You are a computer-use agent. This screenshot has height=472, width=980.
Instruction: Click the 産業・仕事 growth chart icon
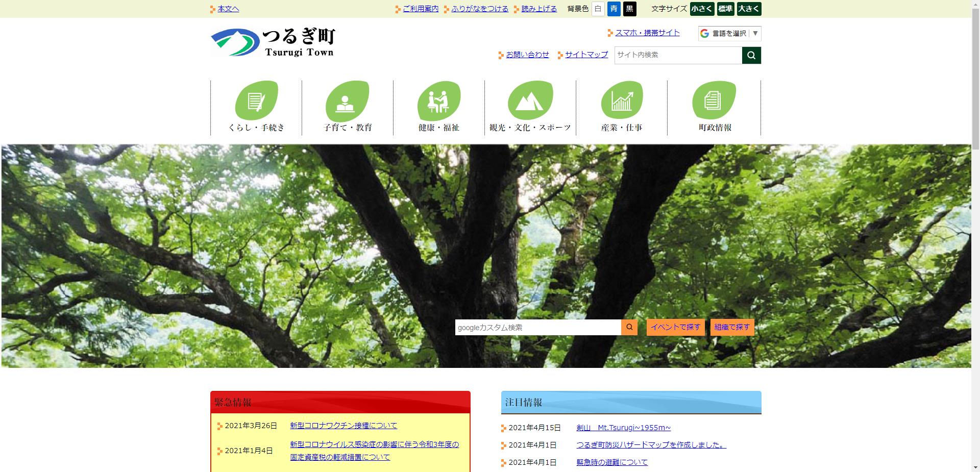click(x=622, y=101)
